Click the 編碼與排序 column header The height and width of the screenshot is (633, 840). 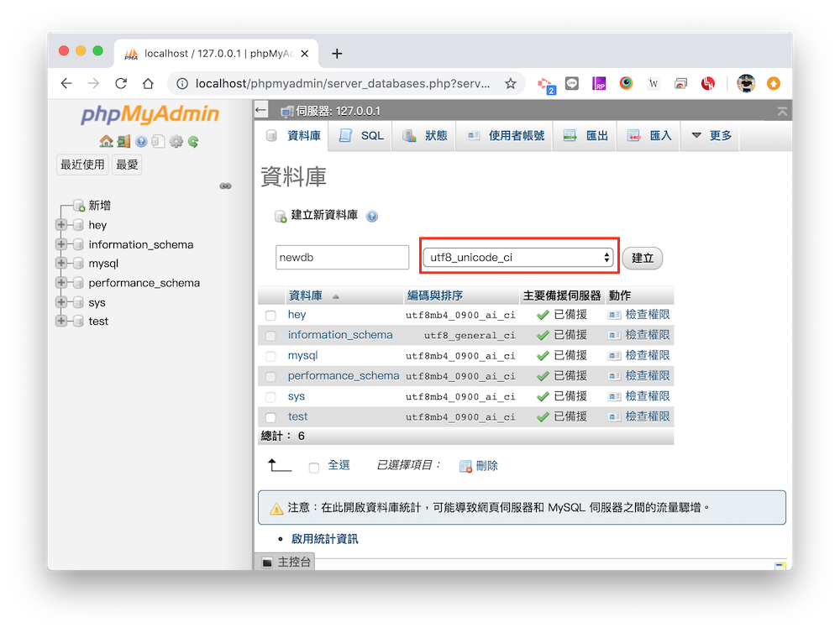434,296
